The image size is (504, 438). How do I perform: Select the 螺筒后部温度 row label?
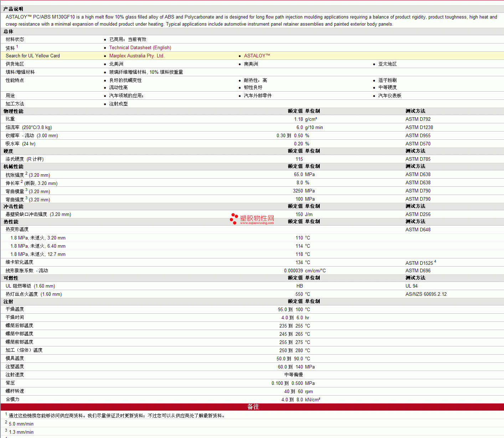click(x=19, y=325)
